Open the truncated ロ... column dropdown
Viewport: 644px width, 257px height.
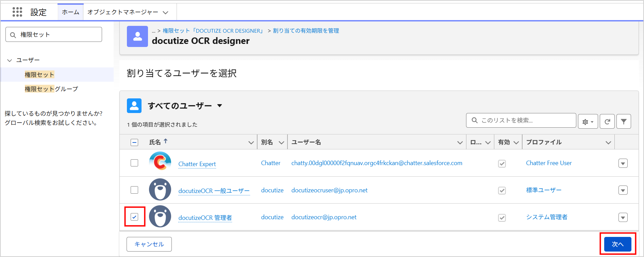click(x=488, y=143)
